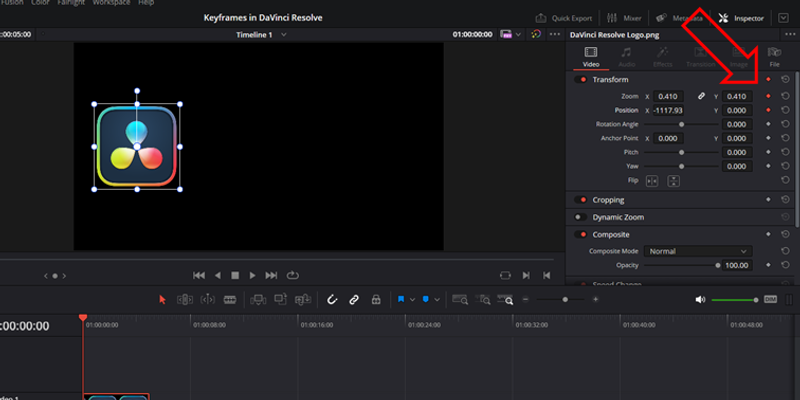The height and width of the screenshot is (400, 800).
Task: Adjust the Opacity slider handle
Action: [718, 266]
